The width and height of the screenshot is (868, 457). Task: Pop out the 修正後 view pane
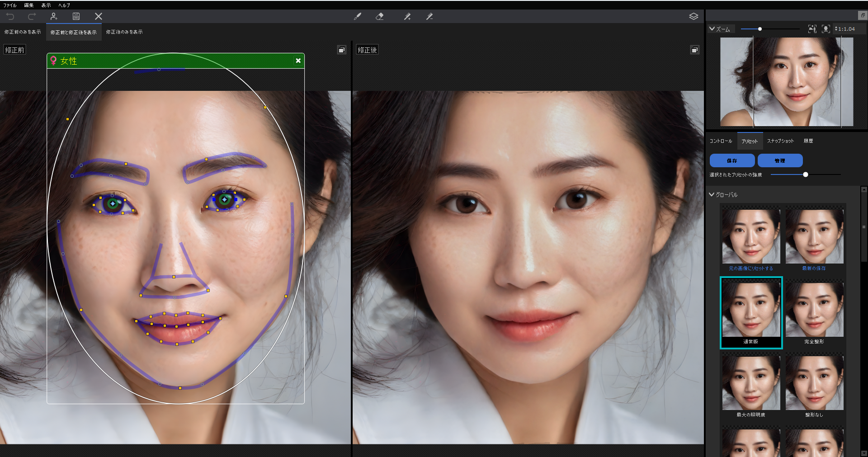[x=694, y=50]
